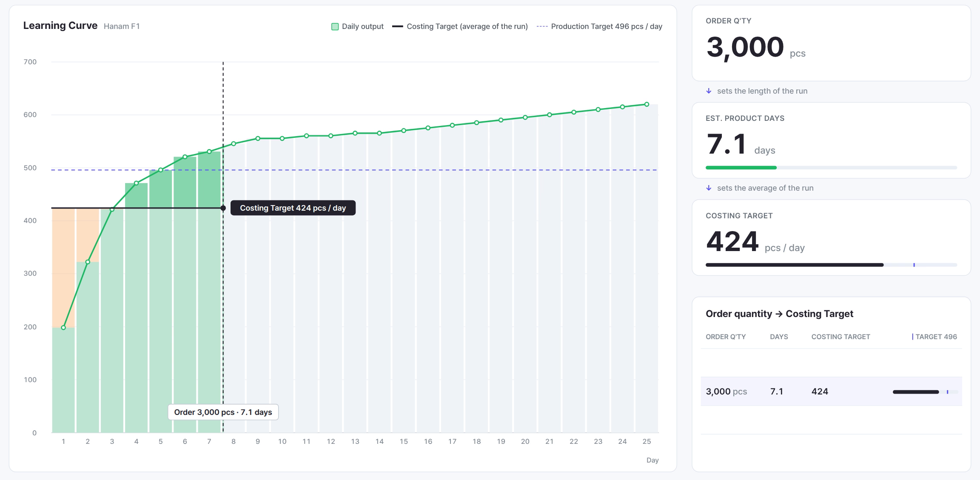Image resolution: width=980 pixels, height=480 pixels.
Task: Click the 'Learning Curve' chart title
Action: (x=60, y=26)
